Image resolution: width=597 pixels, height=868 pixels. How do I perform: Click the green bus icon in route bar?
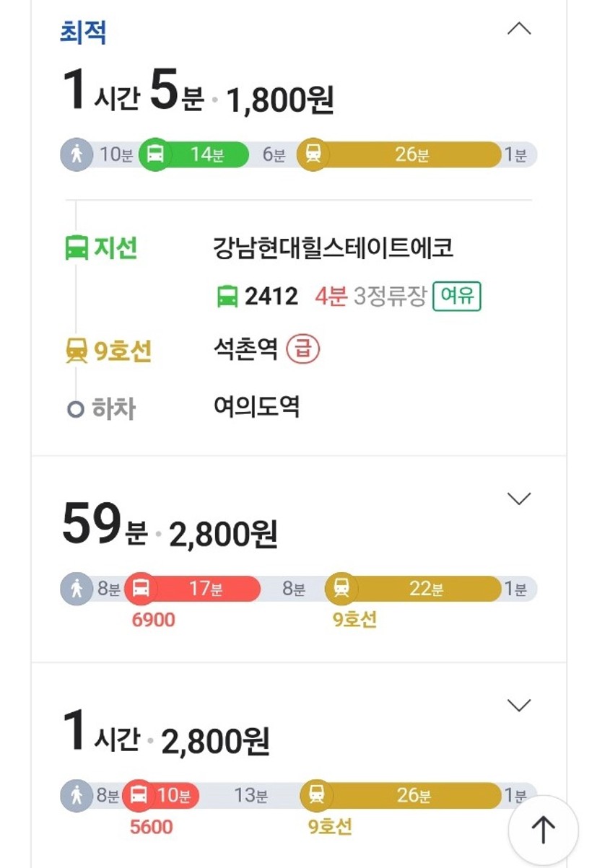[x=155, y=155]
